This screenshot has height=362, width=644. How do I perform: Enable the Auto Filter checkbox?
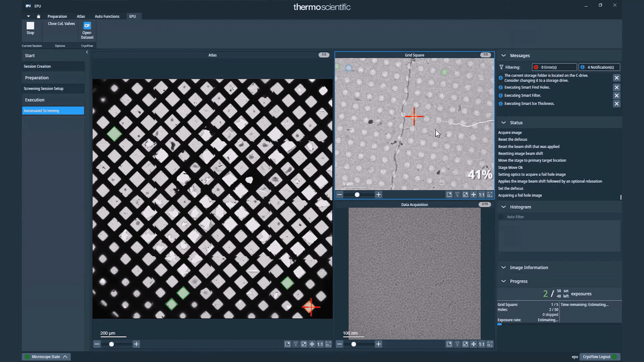point(501,217)
